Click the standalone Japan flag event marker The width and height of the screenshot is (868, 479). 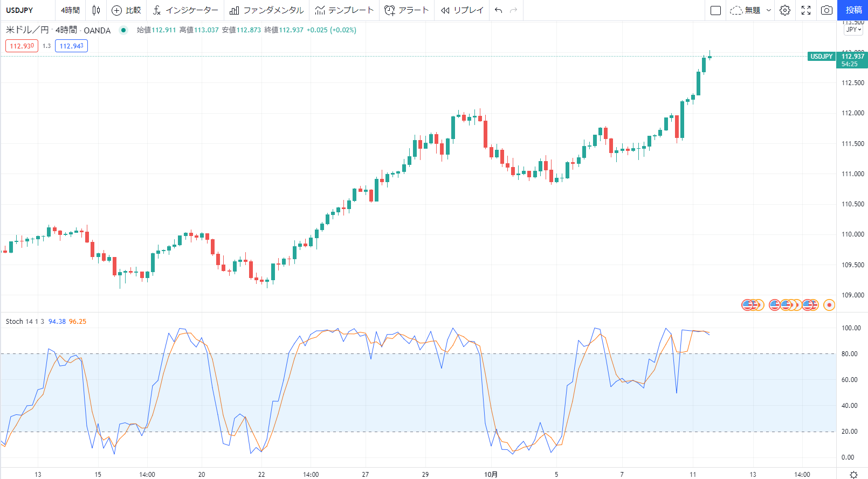tap(829, 305)
